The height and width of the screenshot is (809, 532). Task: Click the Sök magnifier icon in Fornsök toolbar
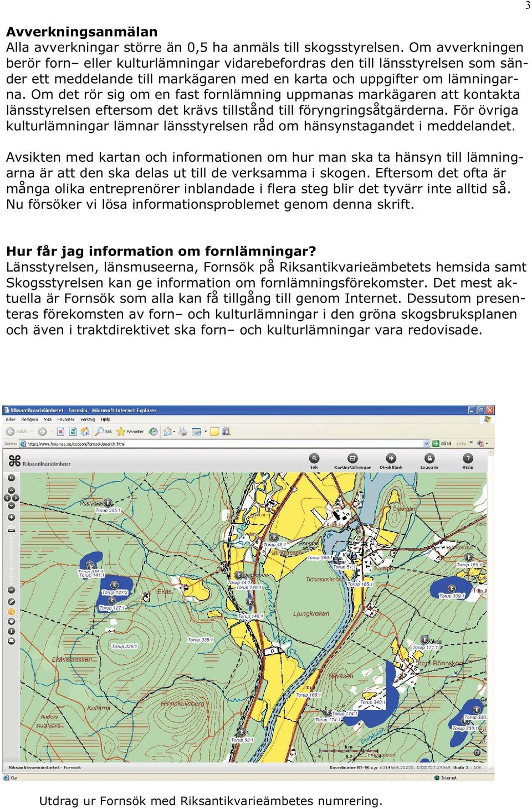coord(314,458)
